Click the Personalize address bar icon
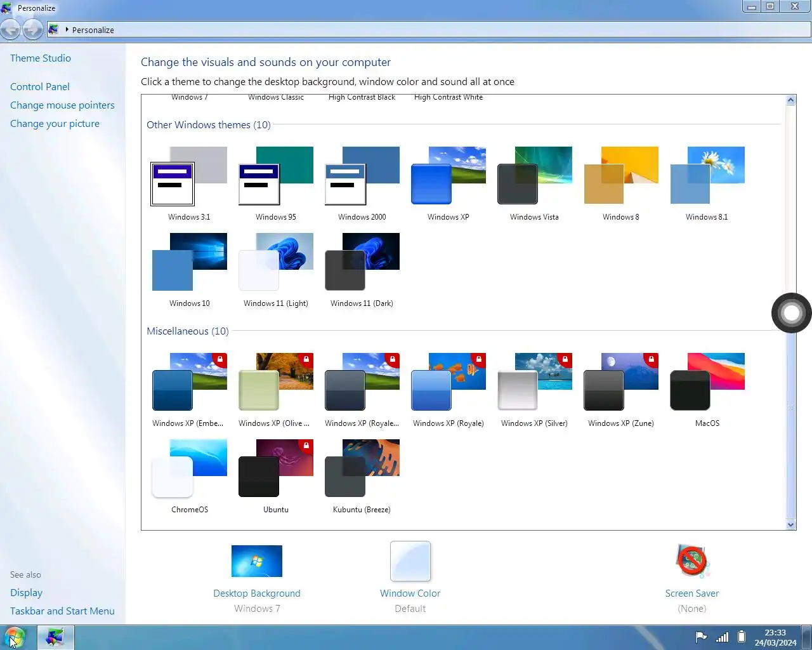 click(x=54, y=29)
